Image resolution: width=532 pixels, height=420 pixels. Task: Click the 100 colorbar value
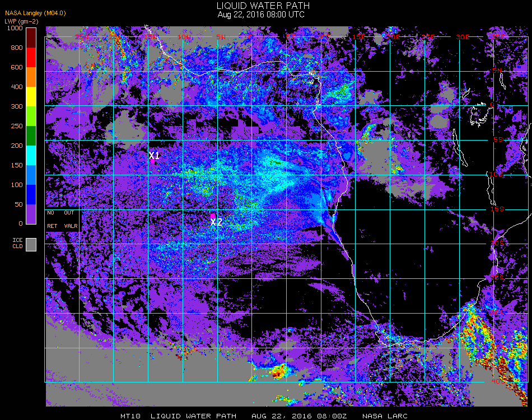tap(17, 185)
